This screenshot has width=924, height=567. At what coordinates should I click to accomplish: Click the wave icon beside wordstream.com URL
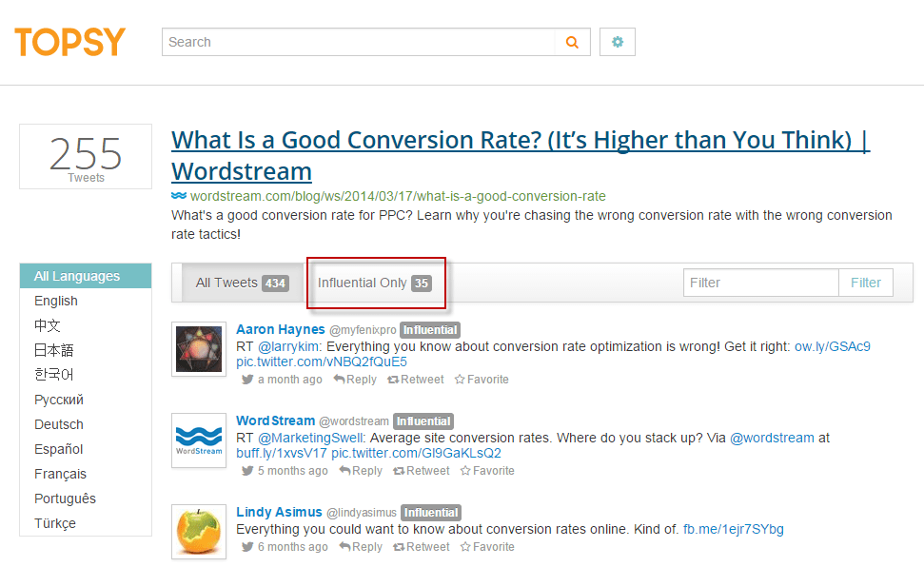[x=179, y=196]
